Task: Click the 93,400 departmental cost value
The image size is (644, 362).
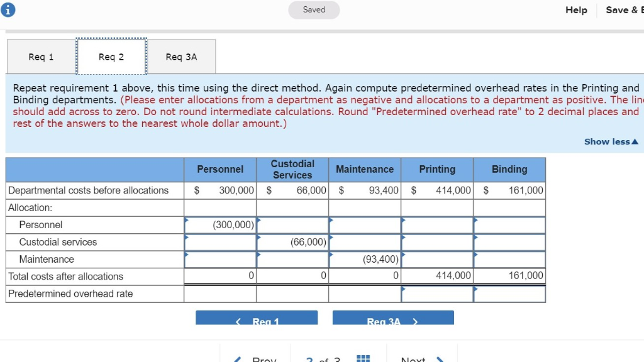Action: 384,190
